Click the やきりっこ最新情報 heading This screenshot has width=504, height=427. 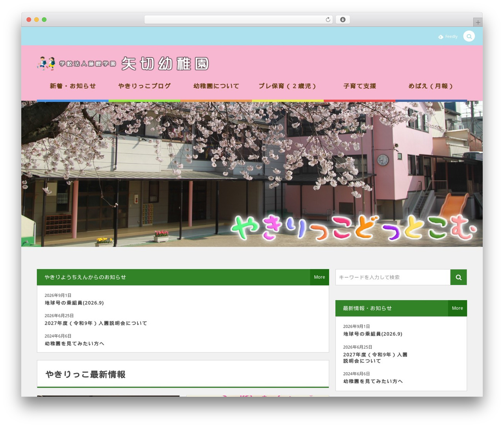click(x=85, y=374)
